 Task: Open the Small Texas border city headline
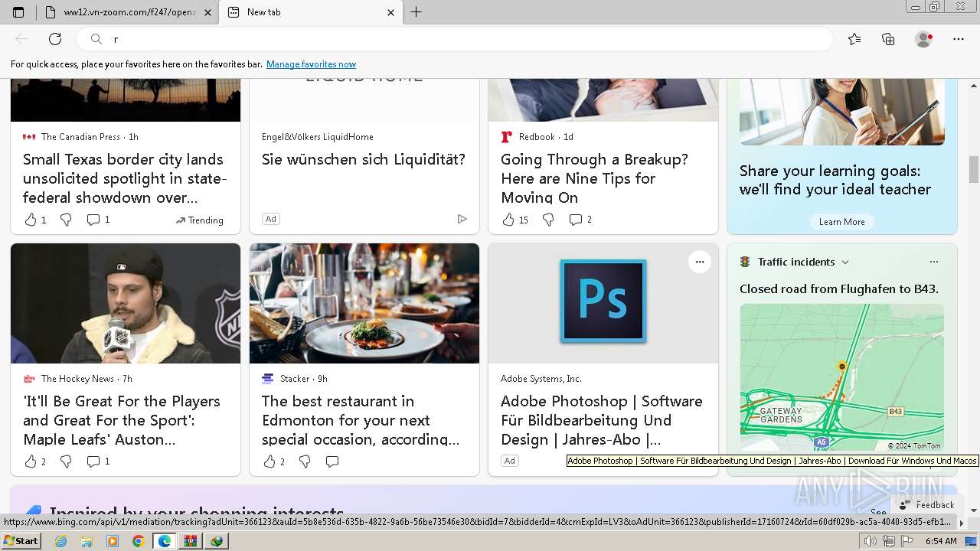tap(125, 178)
